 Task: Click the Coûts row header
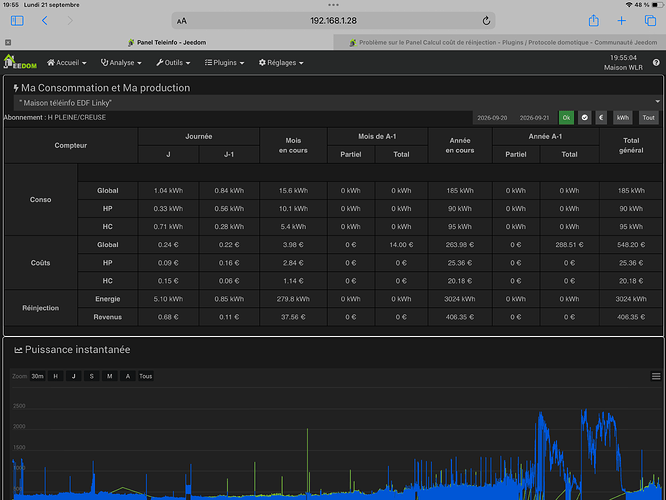tap(40, 263)
